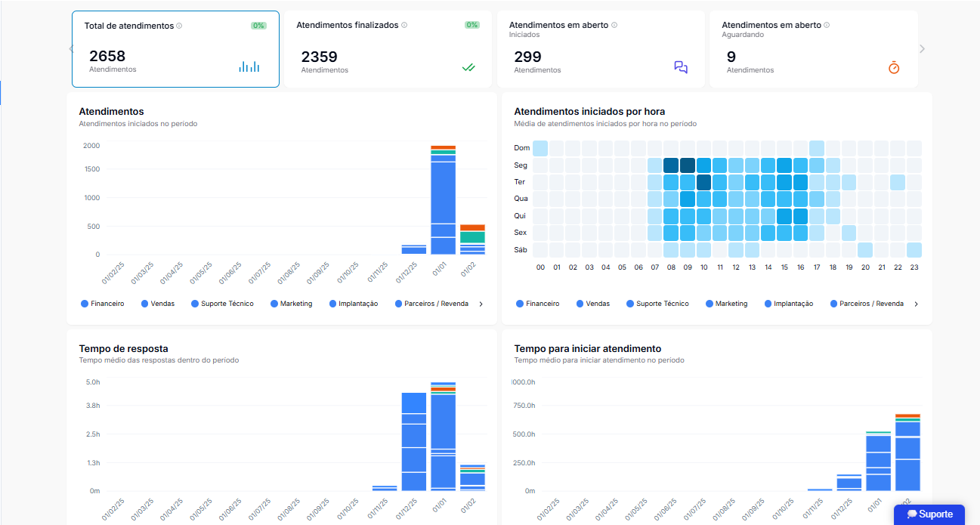Click the 01/12/25 bar in Tempo de resposta

414,442
